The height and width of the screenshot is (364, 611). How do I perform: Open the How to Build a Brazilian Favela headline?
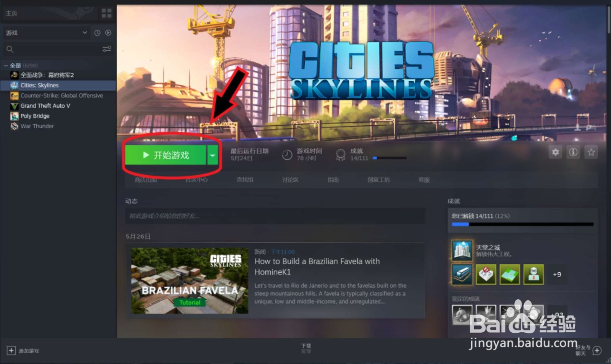(x=317, y=267)
